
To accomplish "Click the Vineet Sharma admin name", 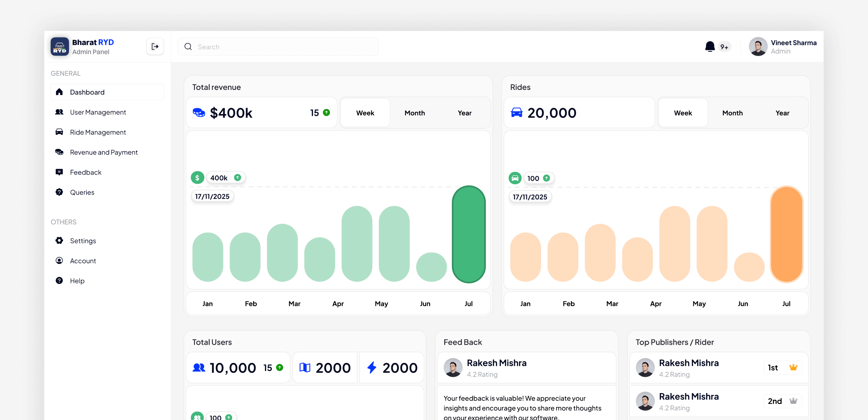I will pos(794,43).
